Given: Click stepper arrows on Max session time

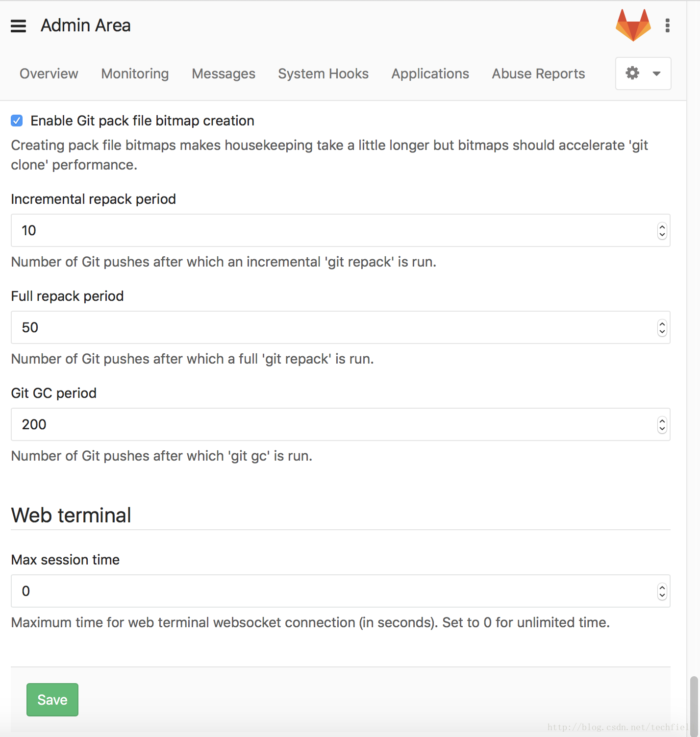Looking at the screenshot, I should 662,591.
